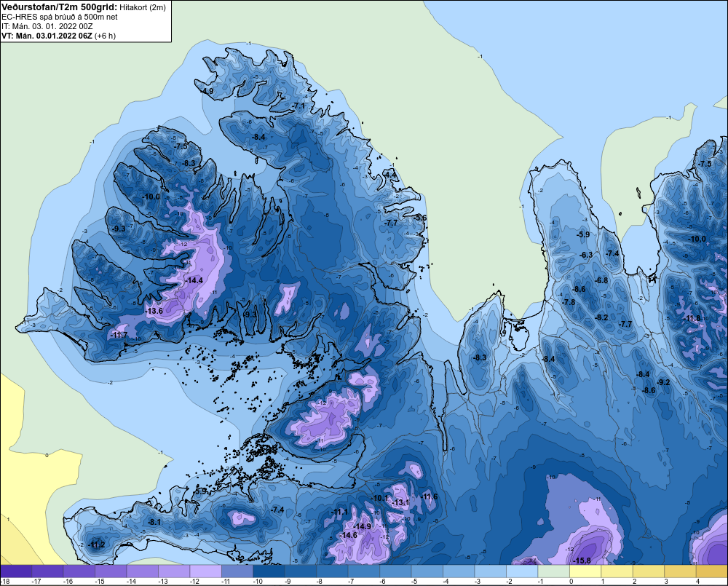Click the -7.8 temperature value on the map
The width and height of the screenshot is (728, 586).
point(569,302)
